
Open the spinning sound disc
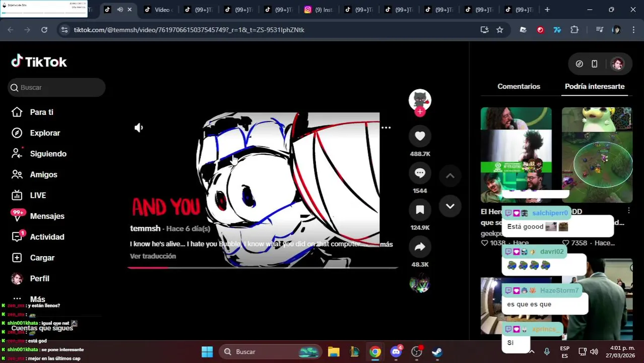click(x=420, y=283)
